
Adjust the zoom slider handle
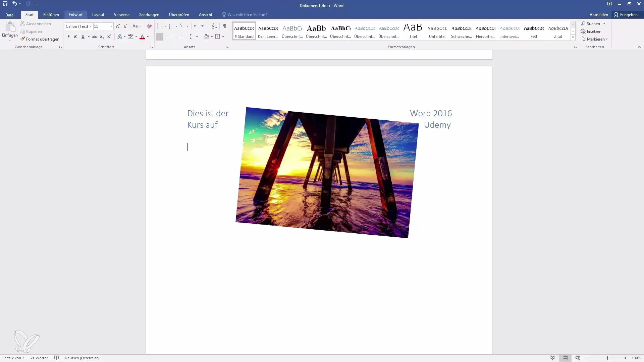[607, 358]
